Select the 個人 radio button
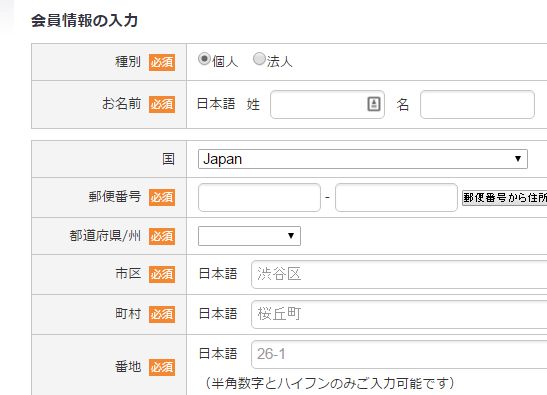 (x=204, y=59)
